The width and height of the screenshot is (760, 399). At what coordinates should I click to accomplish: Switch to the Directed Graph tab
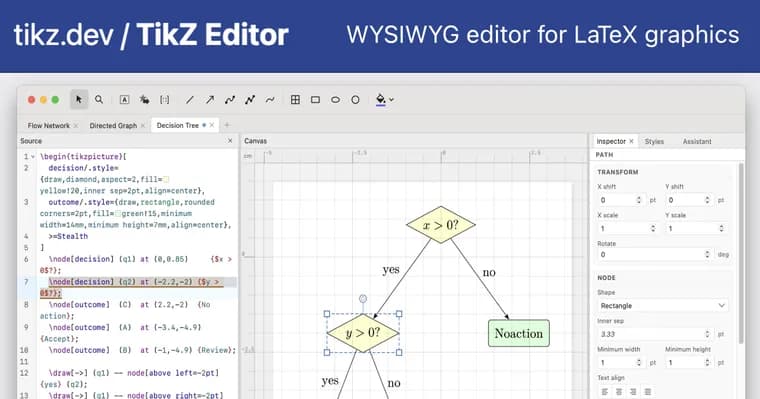point(113,126)
